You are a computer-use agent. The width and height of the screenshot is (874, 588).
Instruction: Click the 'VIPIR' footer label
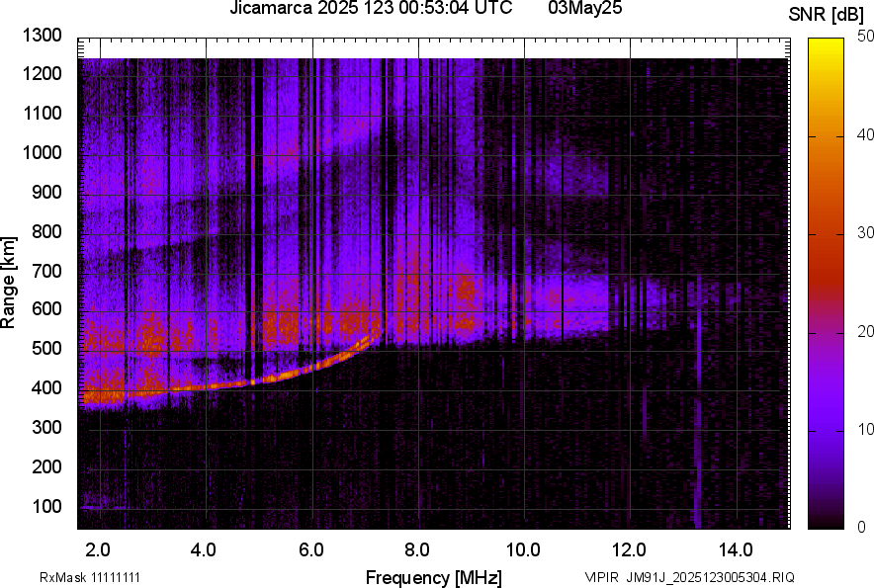tap(601, 577)
